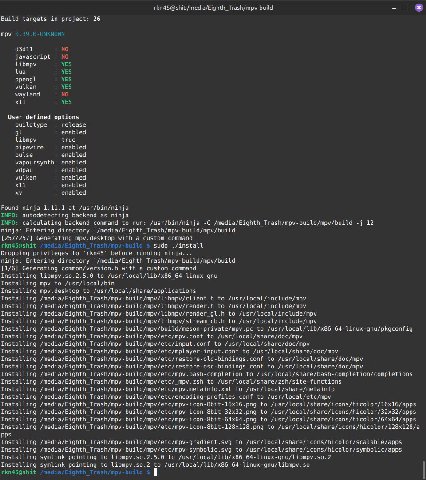Viewport: 426px width, 480px height.
Task: Click the 'wayland NO' feature row
Action: (x=42, y=94)
